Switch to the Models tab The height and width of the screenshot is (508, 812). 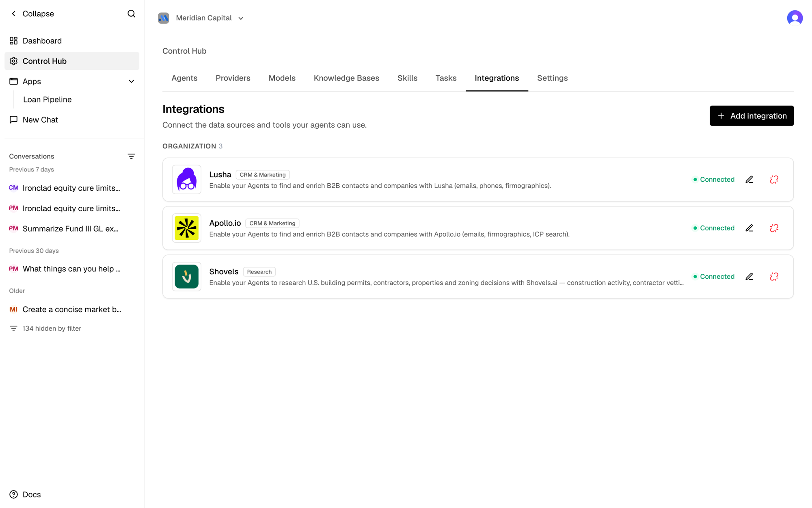(282, 78)
